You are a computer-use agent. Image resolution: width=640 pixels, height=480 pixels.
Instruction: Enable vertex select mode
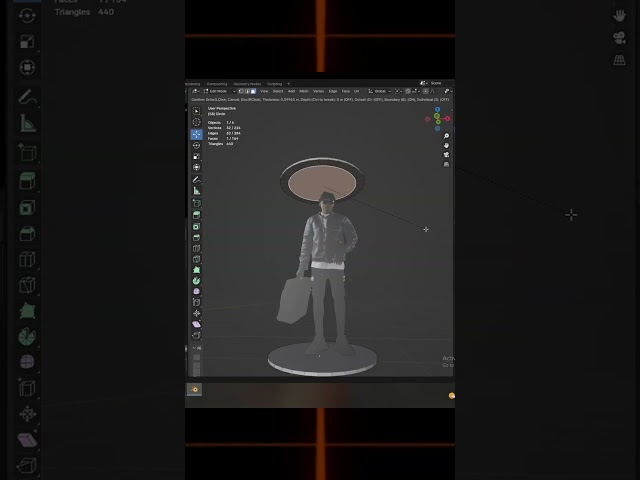(x=241, y=91)
